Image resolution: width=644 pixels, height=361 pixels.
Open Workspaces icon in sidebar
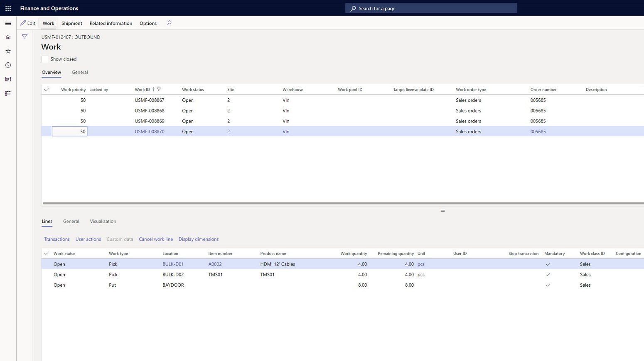(x=8, y=79)
